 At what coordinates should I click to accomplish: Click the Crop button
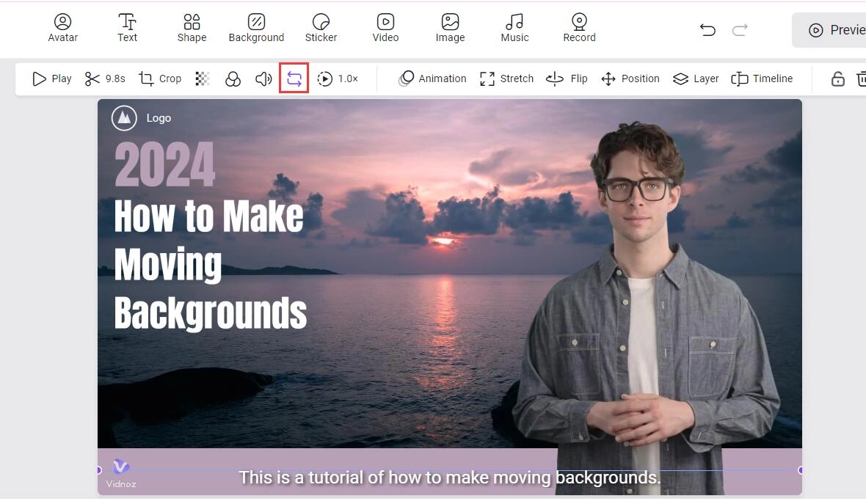pos(160,78)
